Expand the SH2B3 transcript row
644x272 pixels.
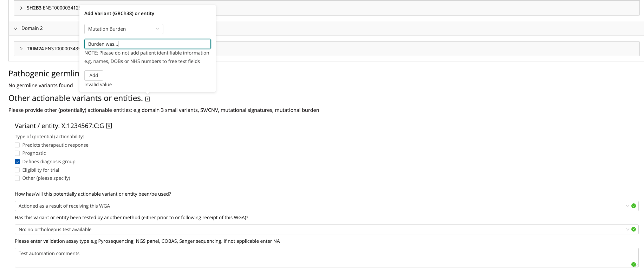[21, 8]
